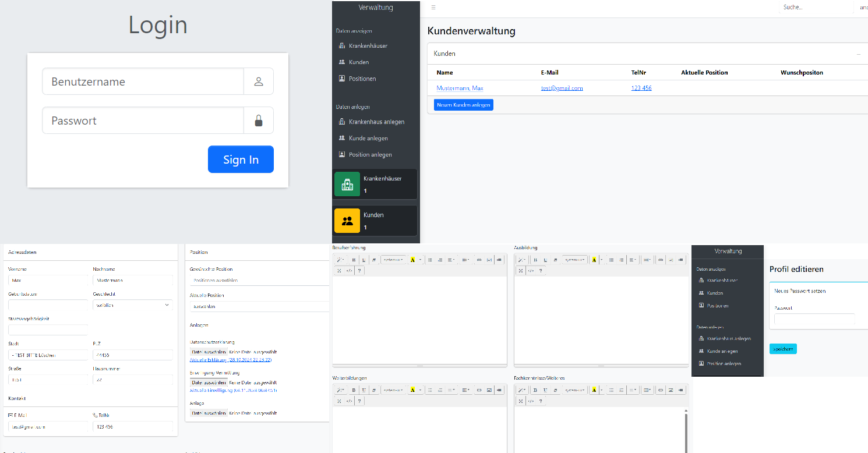Open Positionen in the Profil editieren sidebar
The width and height of the screenshot is (868, 453).
click(718, 306)
